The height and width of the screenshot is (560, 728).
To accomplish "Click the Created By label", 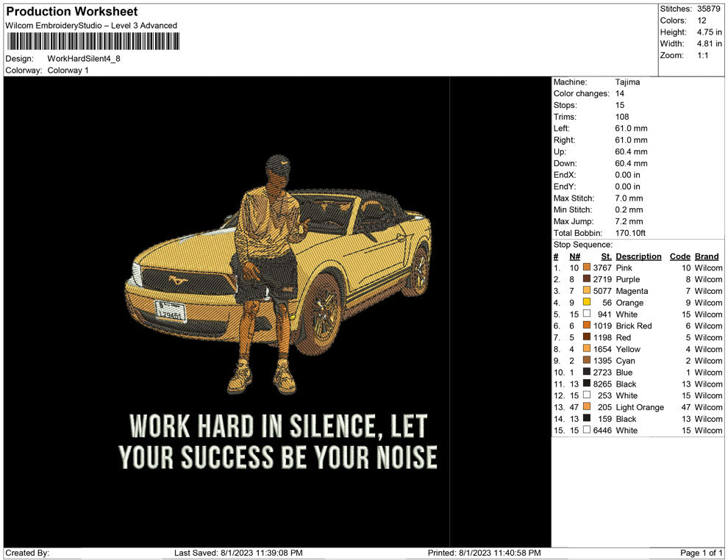I will tap(27, 553).
